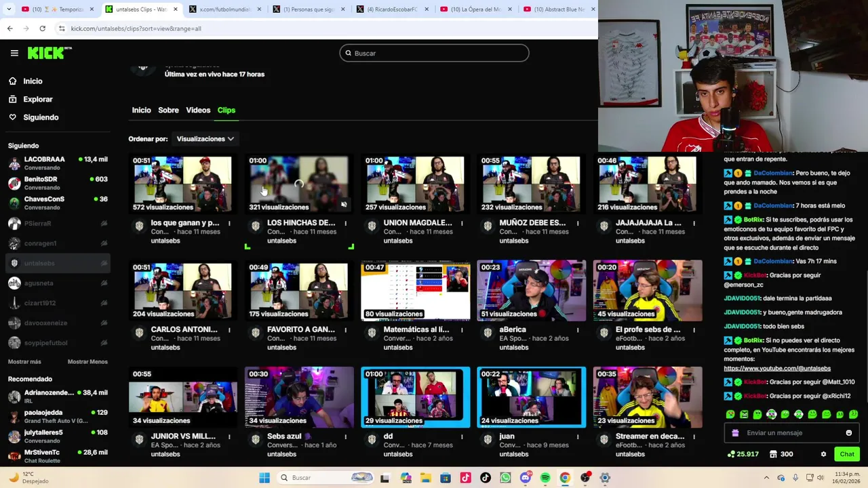868x488 pixels.
Task: Click 'Mostrar más' in Siguiendo list
Action: [24, 362]
